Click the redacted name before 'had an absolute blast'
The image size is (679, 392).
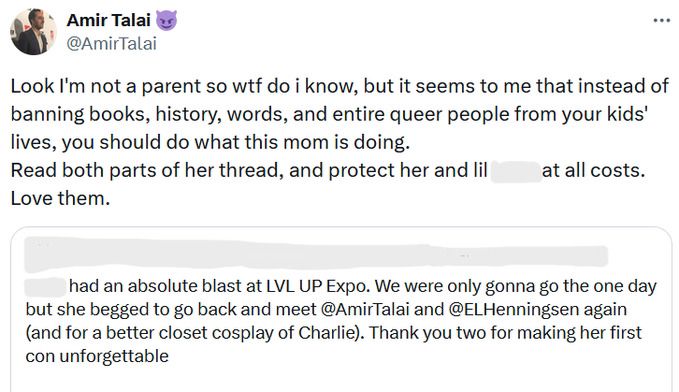[x=45, y=286]
